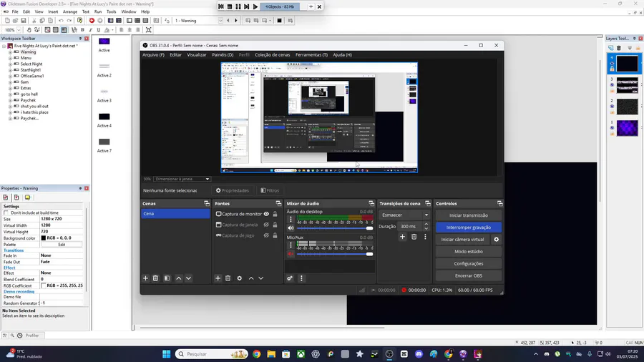Open Fusion zoom 100% dropdown
Viewport: 644px width, 362px height.
point(19,30)
